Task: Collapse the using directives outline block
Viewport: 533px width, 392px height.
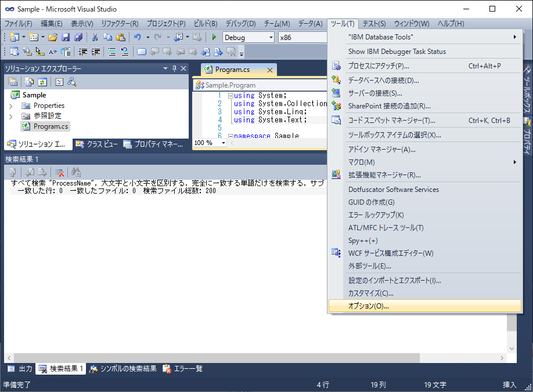Action: (231, 96)
